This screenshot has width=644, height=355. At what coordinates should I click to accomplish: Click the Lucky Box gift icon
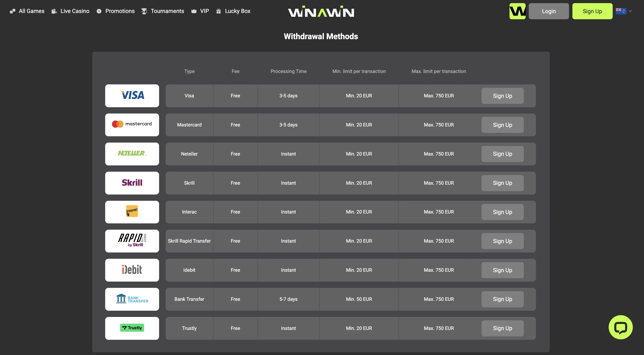click(218, 11)
